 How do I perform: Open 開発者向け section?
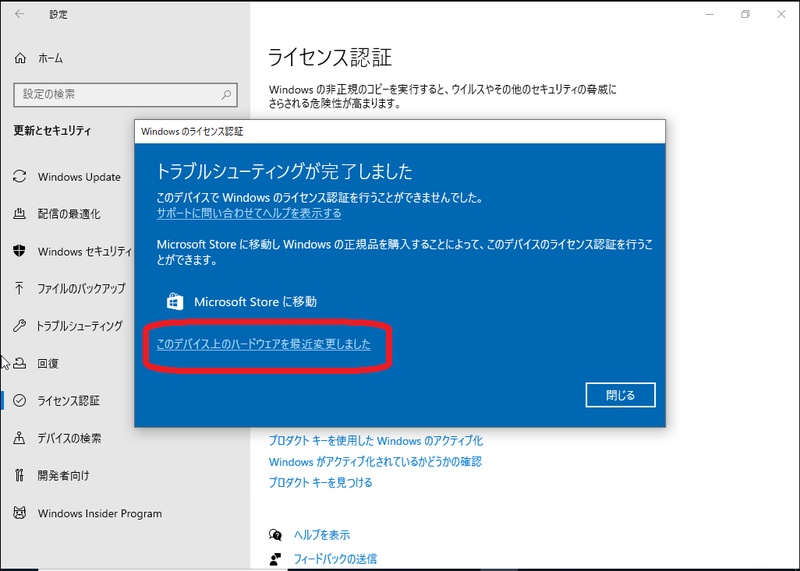tap(63, 476)
